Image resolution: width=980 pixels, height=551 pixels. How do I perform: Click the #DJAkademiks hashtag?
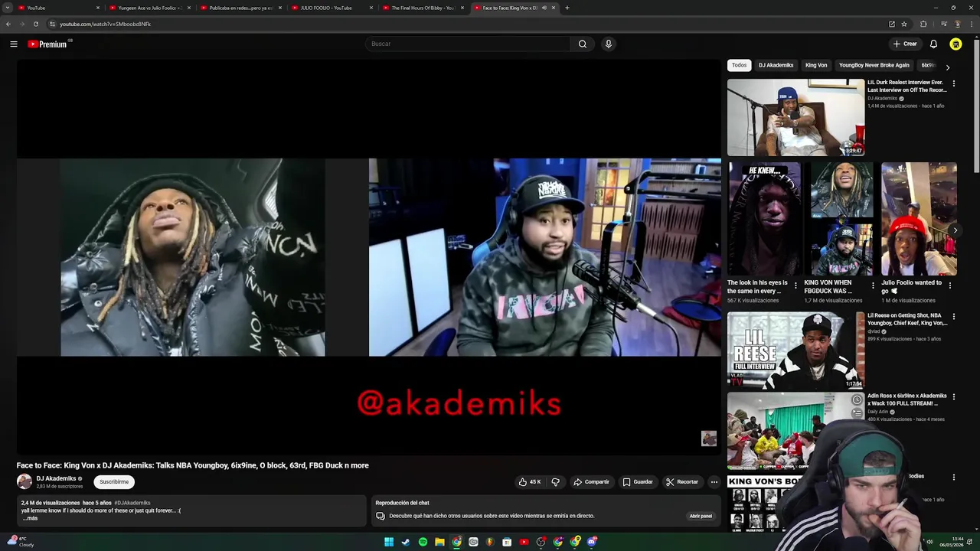tap(132, 503)
